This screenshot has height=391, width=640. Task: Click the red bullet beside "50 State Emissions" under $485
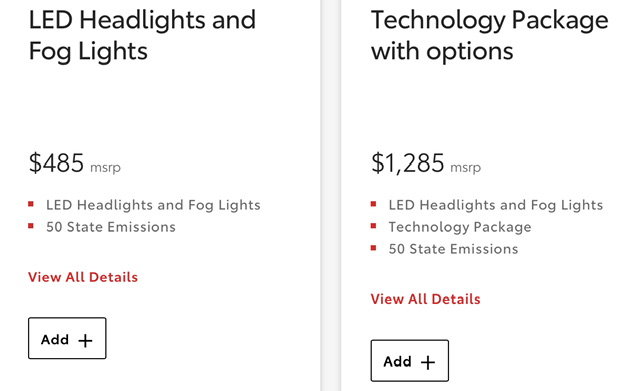(31, 226)
